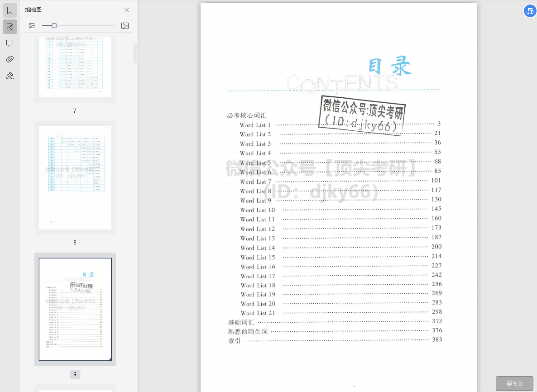Click the 必考核心词汇 heading
537x392 pixels.
coord(247,115)
